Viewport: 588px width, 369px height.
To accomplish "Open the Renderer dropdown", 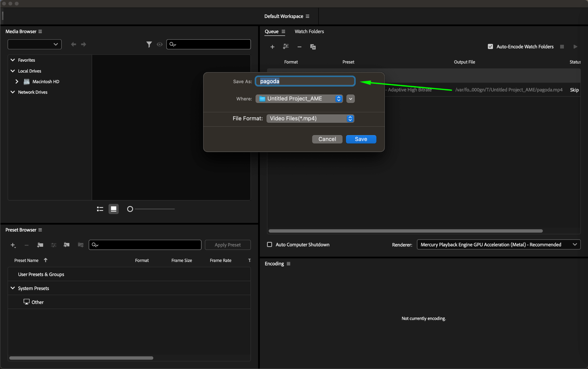I will (498, 244).
